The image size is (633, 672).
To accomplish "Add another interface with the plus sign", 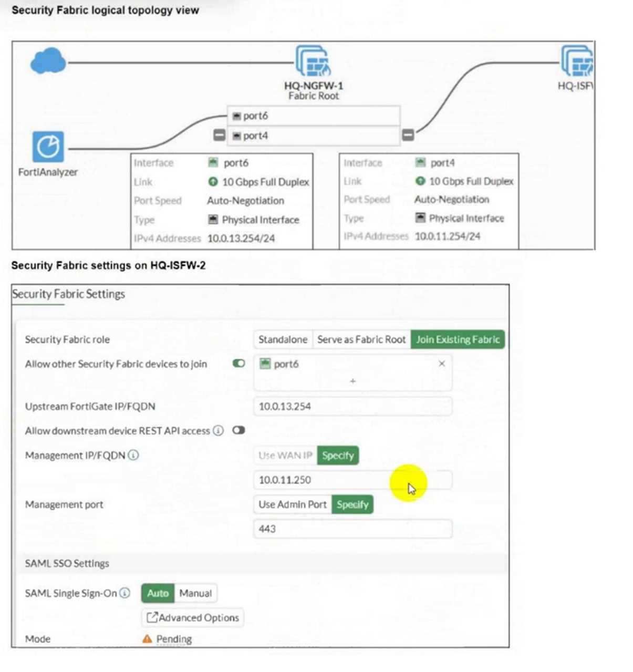I will pos(352,381).
